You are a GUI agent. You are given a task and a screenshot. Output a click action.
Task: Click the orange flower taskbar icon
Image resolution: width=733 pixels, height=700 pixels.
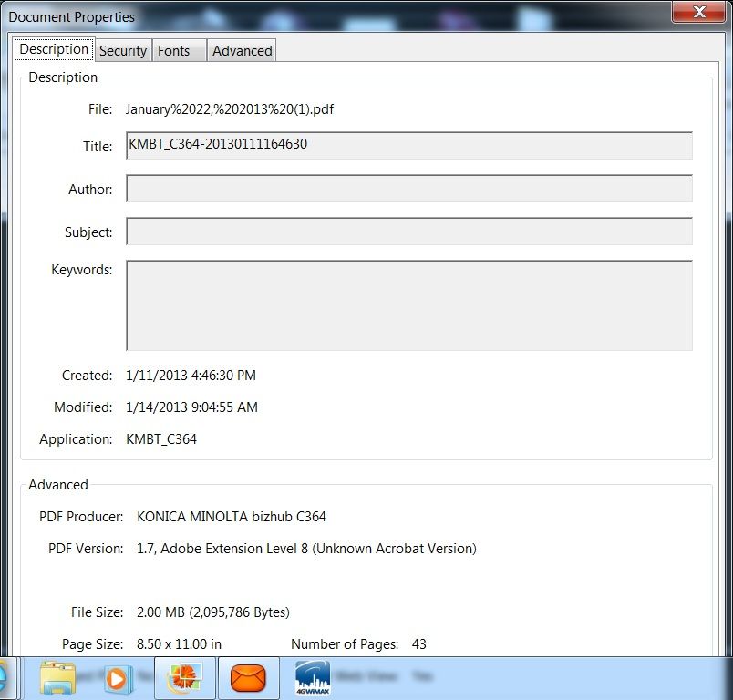tap(184, 678)
